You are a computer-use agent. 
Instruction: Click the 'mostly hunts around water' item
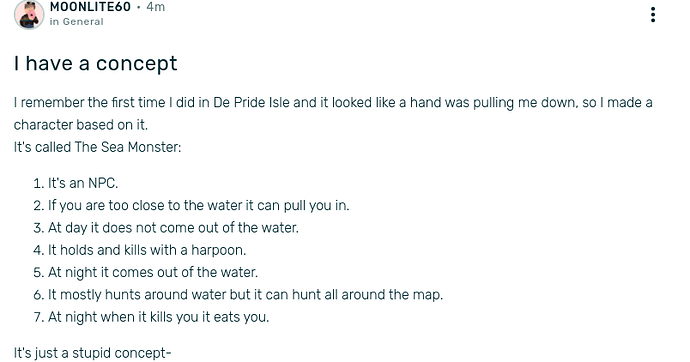245,295
